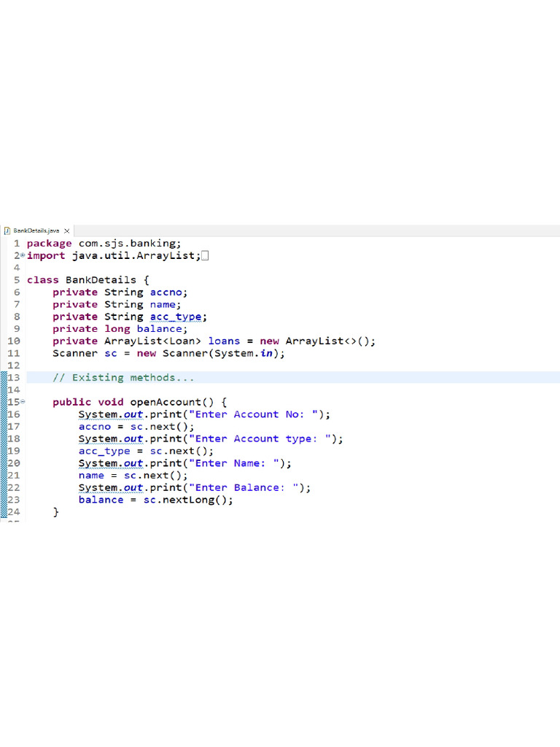Click 'loans' variable on line 10

pyautogui.click(x=224, y=341)
